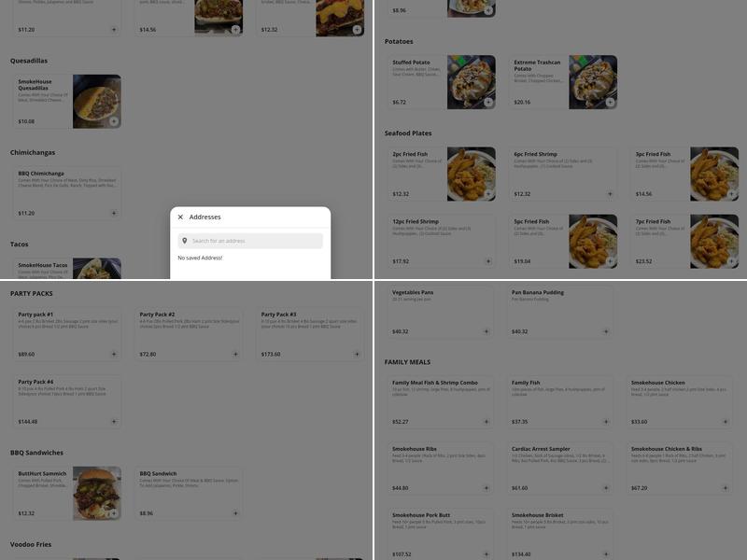
Task: Add Party Pack #3 with plus icon
Action: click(x=357, y=355)
